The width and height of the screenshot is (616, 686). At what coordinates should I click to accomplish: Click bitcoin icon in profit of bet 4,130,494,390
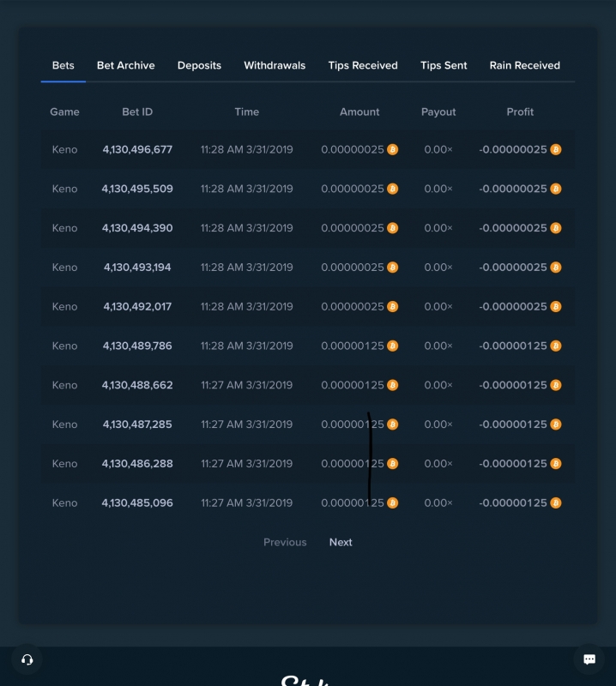[556, 228]
